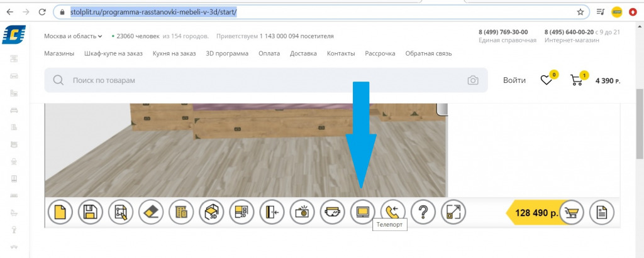Click the search field Поиск по товарам
The width and height of the screenshot is (644, 258).
pyautogui.click(x=252, y=80)
